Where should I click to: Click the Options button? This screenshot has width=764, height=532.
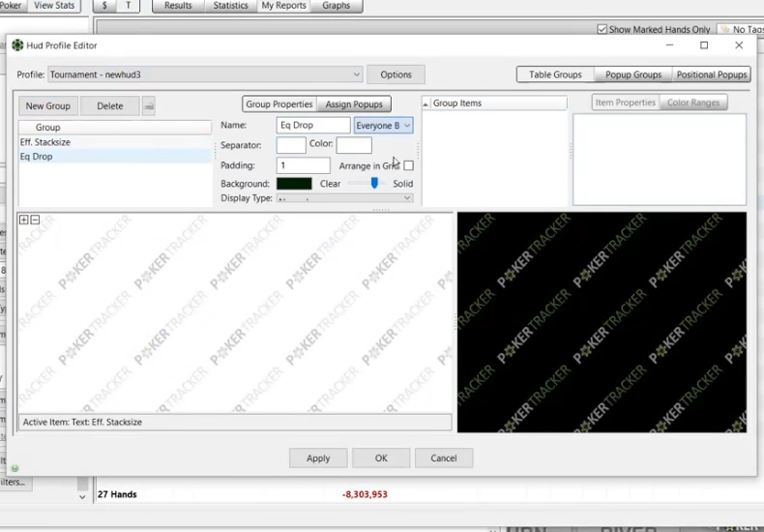point(397,74)
